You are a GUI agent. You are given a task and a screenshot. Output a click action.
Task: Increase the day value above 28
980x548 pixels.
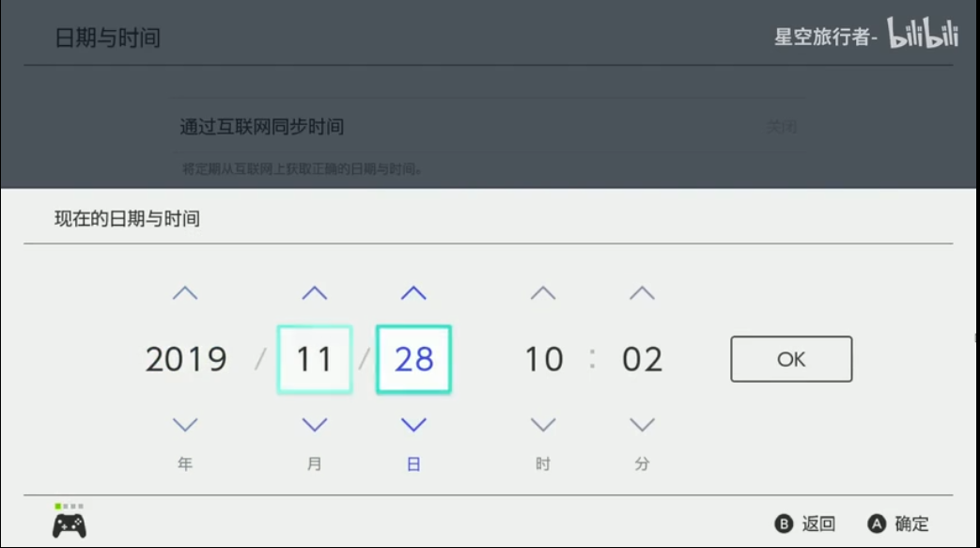(x=413, y=293)
